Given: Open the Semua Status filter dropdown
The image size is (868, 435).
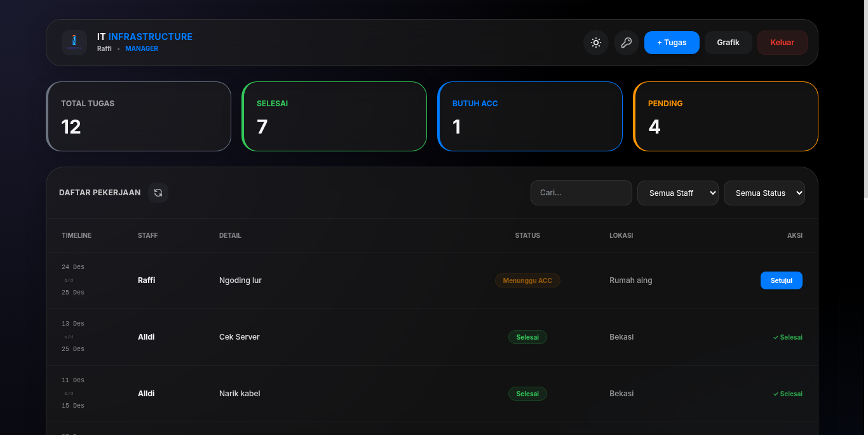Looking at the screenshot, I should (x=764, y=192).
